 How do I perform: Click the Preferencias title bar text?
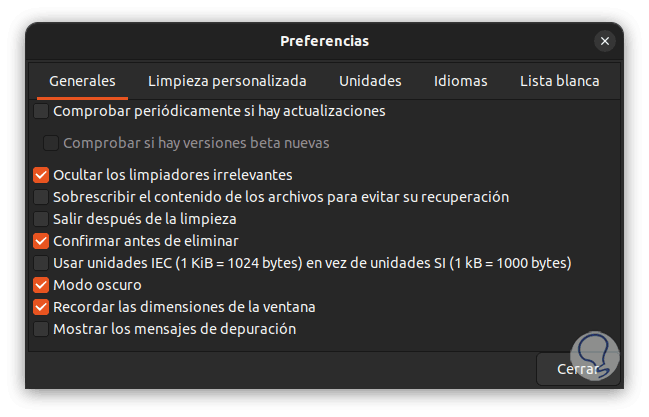coord(324,41)
